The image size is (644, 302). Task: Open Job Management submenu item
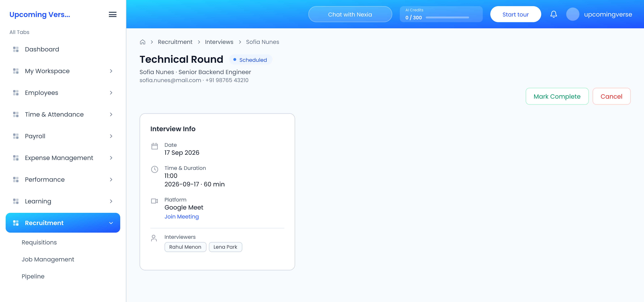point(48,260)
